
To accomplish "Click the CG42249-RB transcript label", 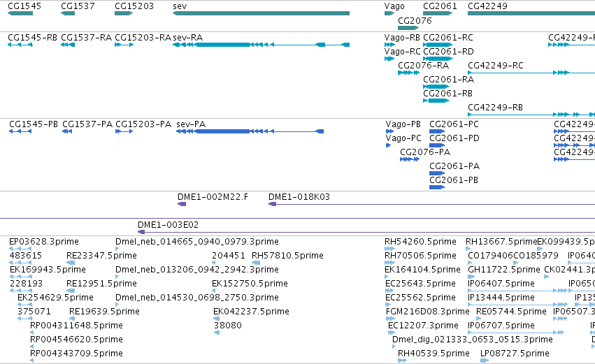I will 495,108.
